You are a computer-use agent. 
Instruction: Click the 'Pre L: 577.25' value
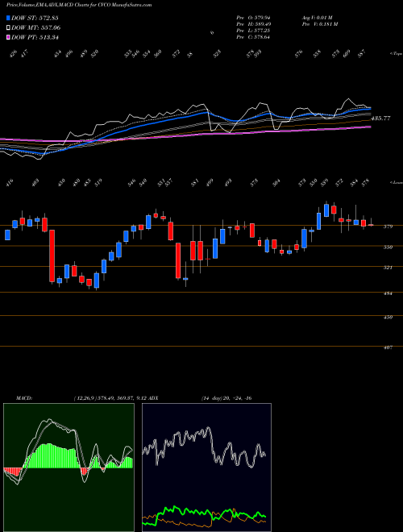pyautogui.click(x=253, y=31)
